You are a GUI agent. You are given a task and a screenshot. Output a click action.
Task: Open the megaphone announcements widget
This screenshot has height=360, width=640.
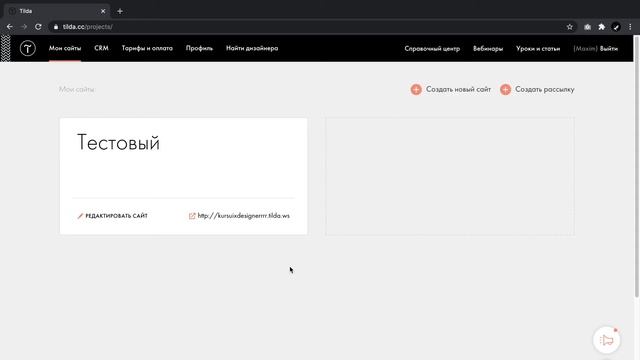[607, 340]
